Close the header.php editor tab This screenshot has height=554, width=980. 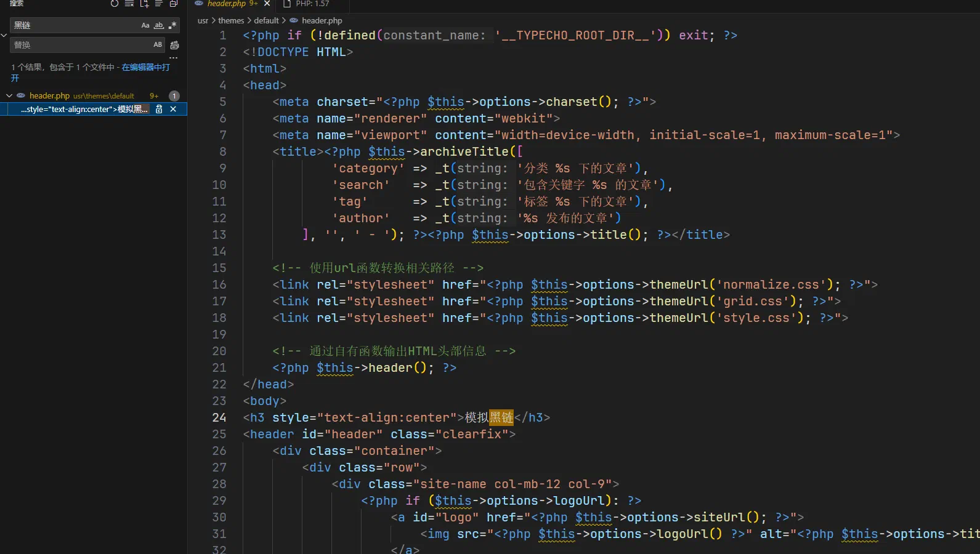(267, 4)
